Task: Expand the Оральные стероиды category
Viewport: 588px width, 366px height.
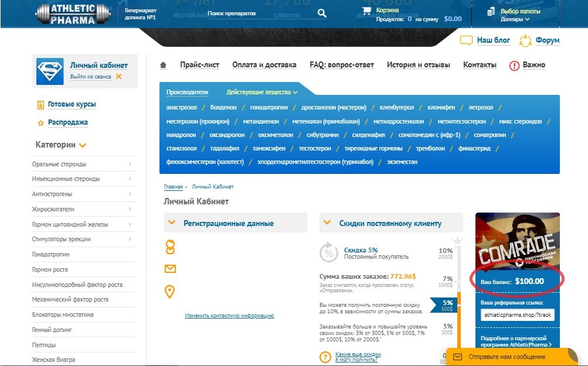Action: pos(129,164)
